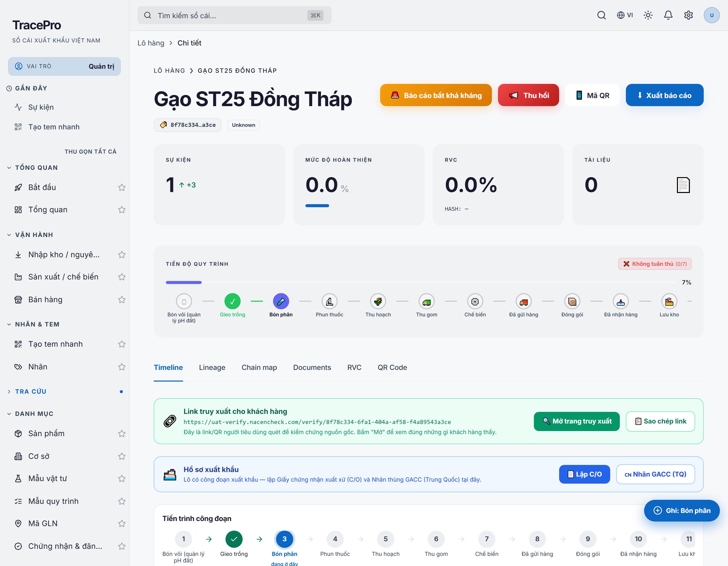Toggle light/dark theme sun icon
Viewport: 728px width, 566px height.
[648, 15]
